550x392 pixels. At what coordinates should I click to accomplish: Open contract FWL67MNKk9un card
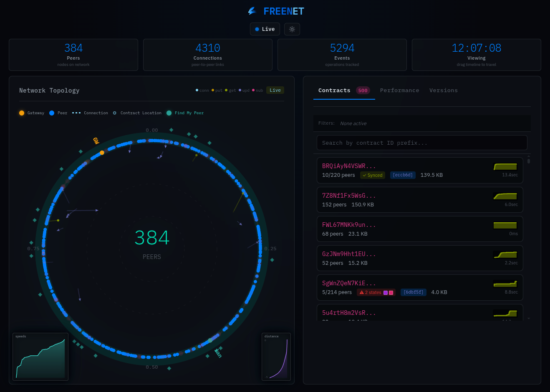(x=420, y=229)
